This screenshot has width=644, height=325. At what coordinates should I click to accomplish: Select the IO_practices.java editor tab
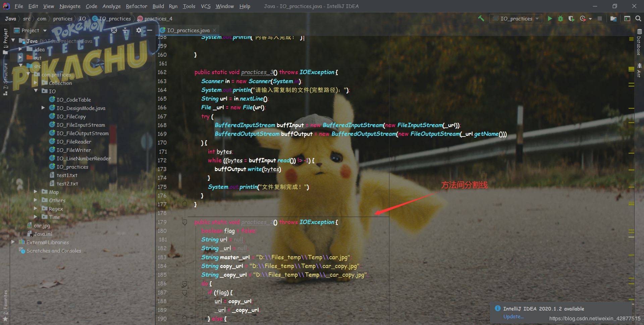point(188,31)
